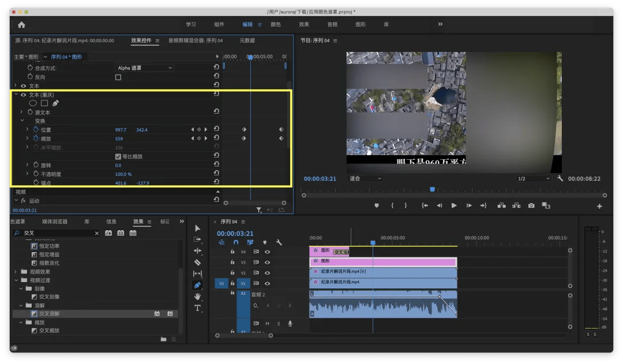Select the 交叉缩放 transition
Screen dimensions: 623x364
coord(49,331)
